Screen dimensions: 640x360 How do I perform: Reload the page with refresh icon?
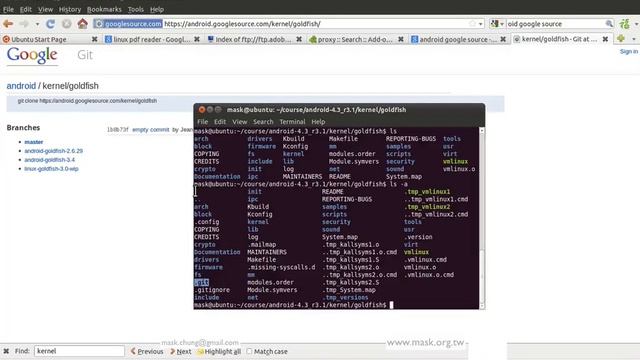(50, 24)
